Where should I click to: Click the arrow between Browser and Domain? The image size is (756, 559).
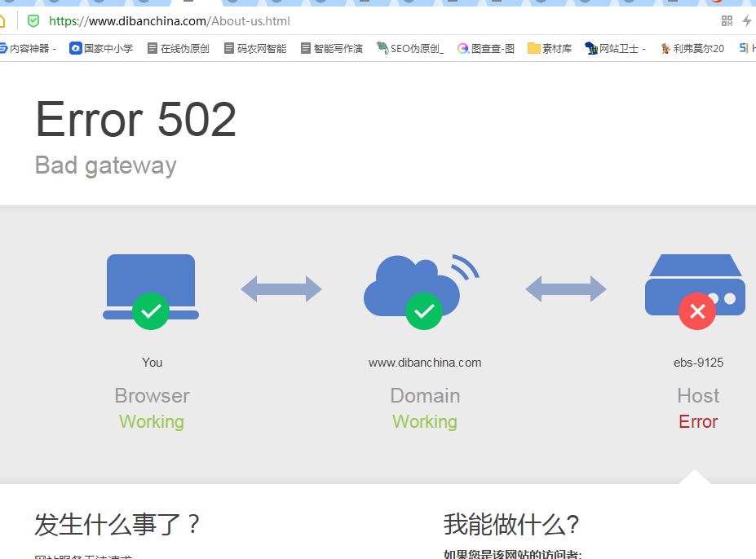pos(281,288)
